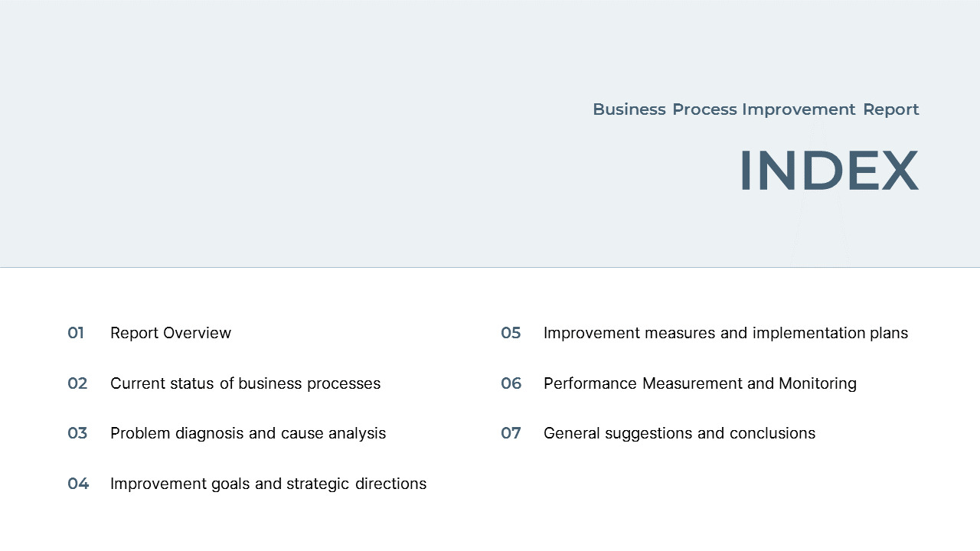980x551 pixels.
Task: Select the section number 05
Action: 511,333
